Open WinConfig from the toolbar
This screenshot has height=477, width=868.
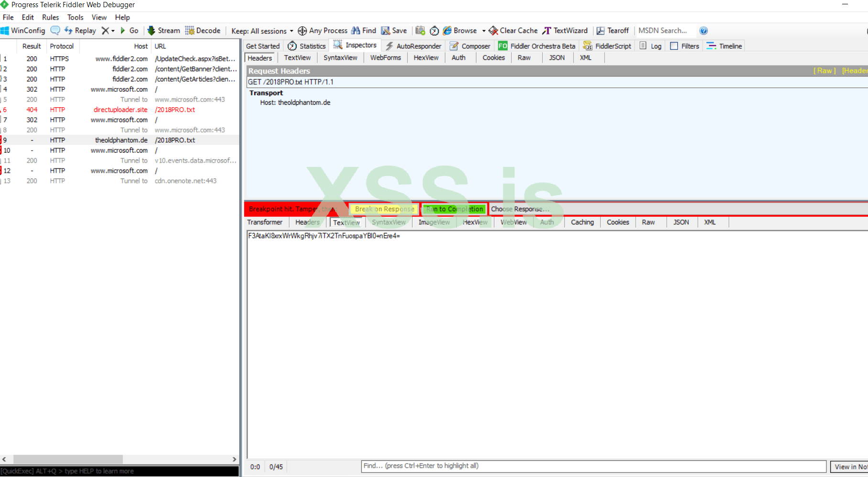pos(23,31)
